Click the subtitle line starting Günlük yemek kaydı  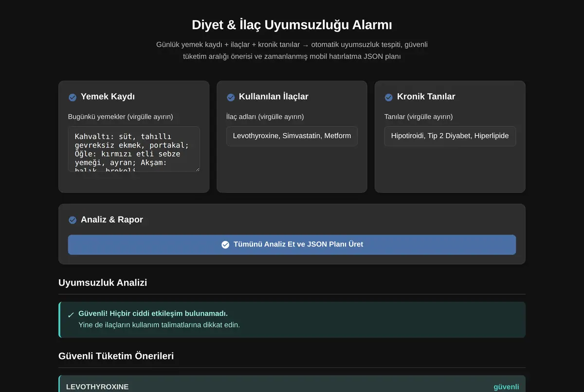(292, 44)
